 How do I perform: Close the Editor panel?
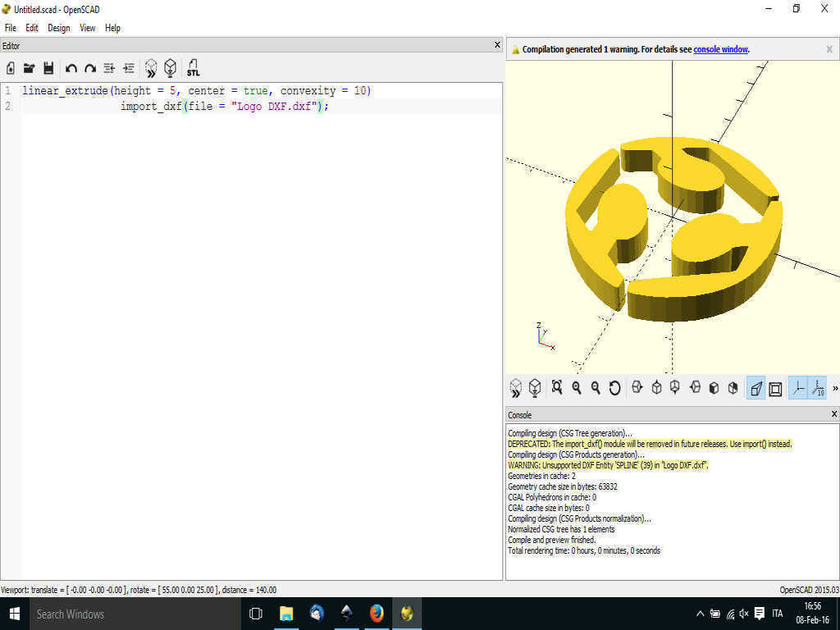click(x=496, y=45)
